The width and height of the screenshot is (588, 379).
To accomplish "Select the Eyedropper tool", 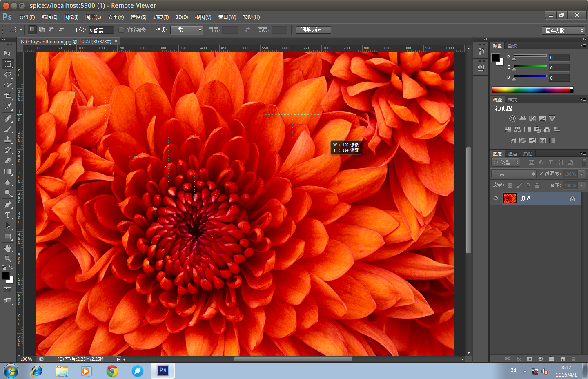I will point(8,107).
